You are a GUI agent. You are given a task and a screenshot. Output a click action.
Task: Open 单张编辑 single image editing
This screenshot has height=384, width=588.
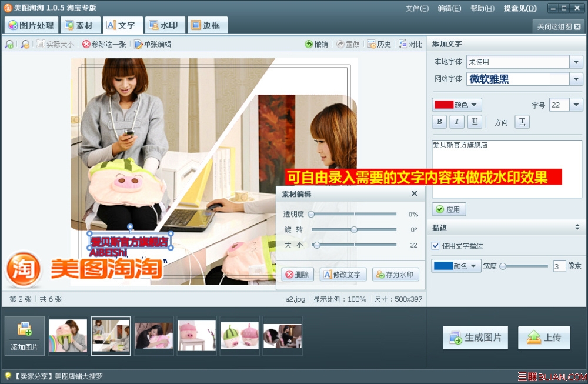153,44
